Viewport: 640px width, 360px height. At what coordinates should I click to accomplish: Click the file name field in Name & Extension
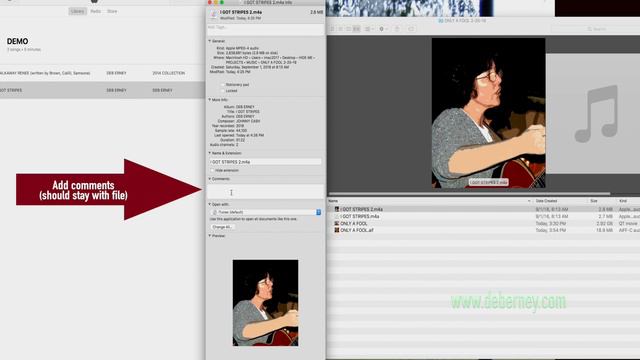coord(265,162)
